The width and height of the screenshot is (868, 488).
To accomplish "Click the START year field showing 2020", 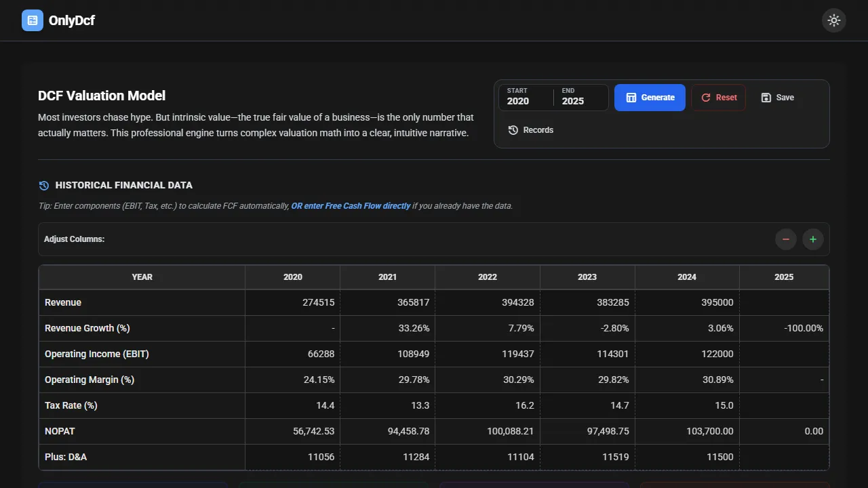I will click(x=526, y=100).
